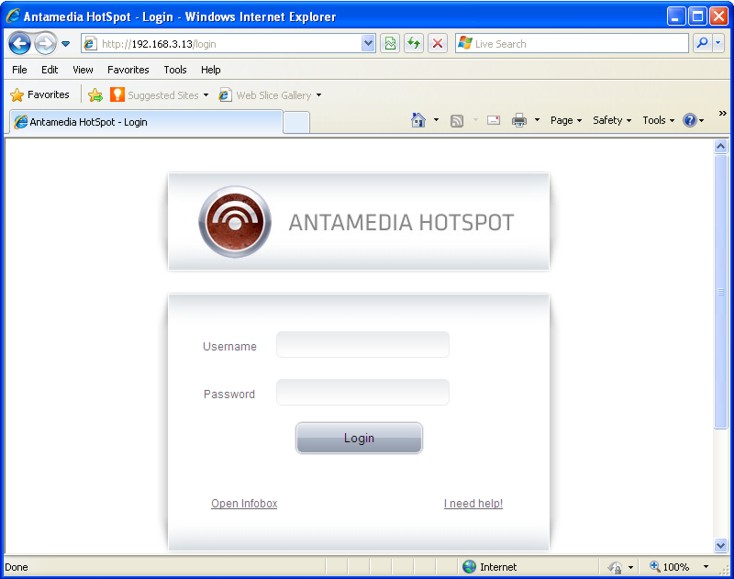Viewport: 734px width, 579px height.
Task: Open Favorites center star button
Action: [x=40, y=95]
